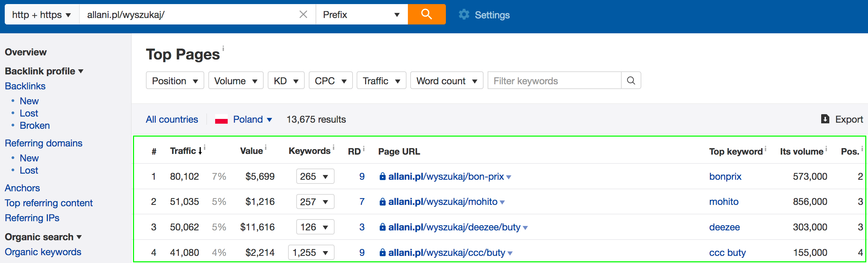Open allani.pl/wyszukaj/mohito link
This screenshot has height=263, width=868.
click(443, 202)
